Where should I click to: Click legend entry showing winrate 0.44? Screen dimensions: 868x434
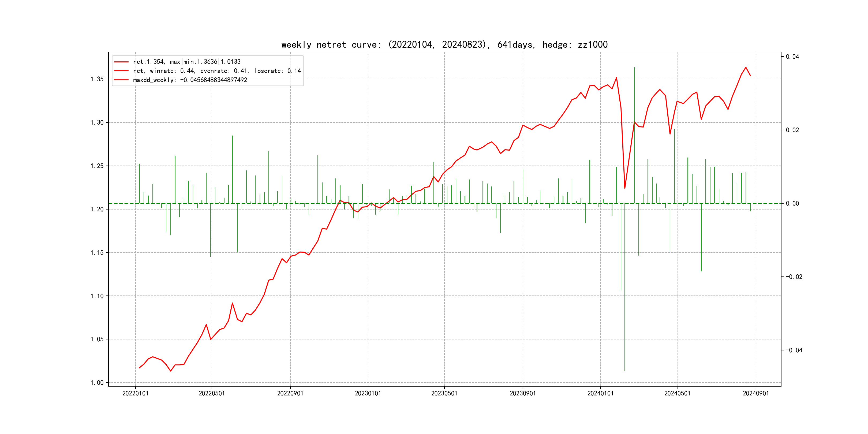[217, 71]
